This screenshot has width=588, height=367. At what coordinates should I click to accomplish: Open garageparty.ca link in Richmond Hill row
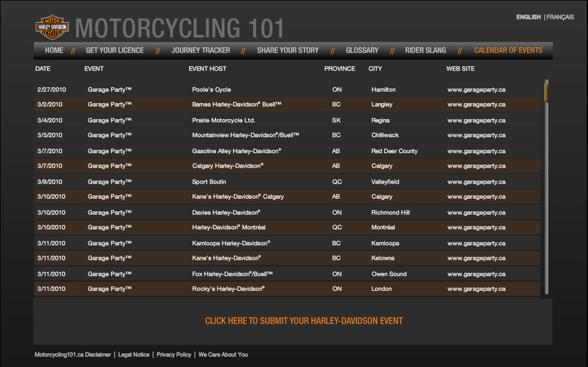pos(476,213)
